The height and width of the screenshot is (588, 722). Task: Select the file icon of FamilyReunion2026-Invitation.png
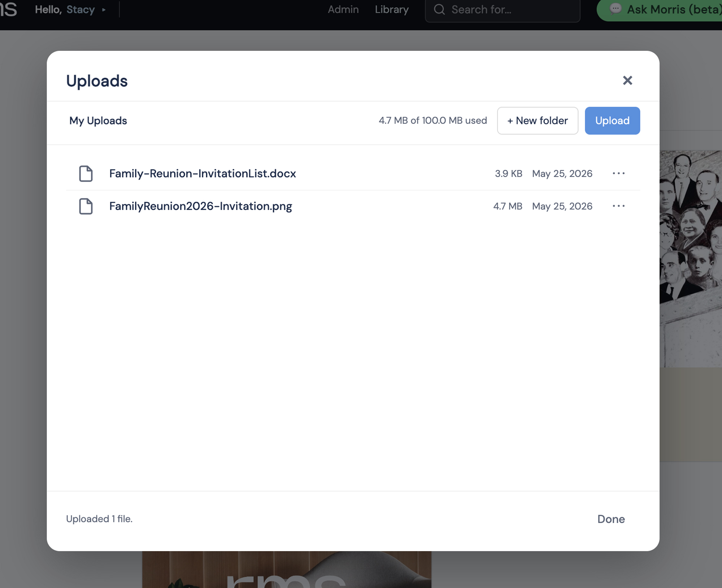tap(86, 206)
